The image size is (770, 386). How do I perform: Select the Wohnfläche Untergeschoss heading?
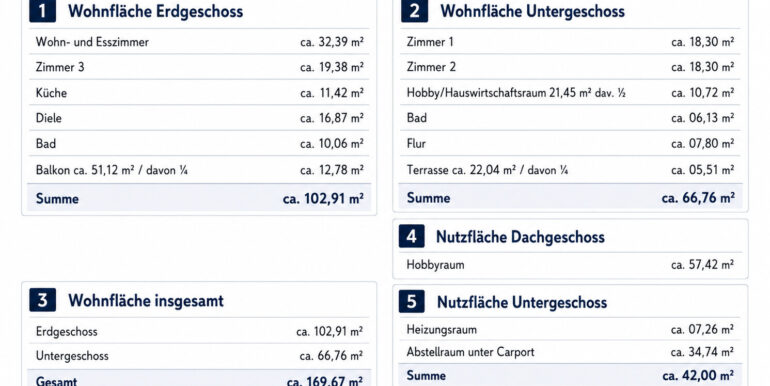(x=532, y=11)
